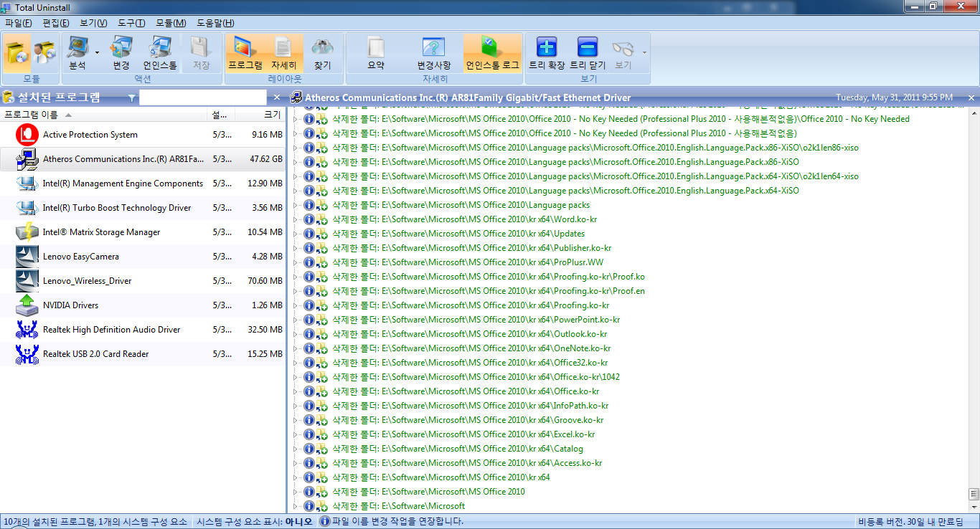Open the 보기(V) menu
The image size is (980, 529).
[93, 23]
